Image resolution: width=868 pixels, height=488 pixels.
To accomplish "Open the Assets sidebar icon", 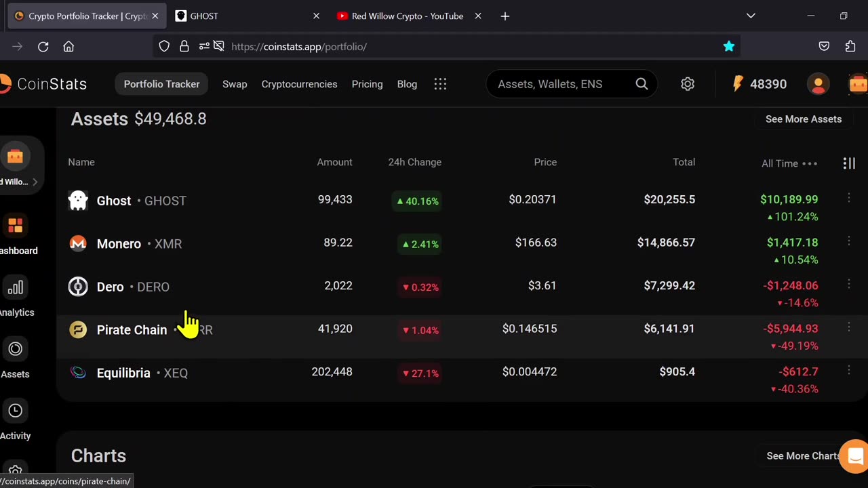I will (15, 349).
